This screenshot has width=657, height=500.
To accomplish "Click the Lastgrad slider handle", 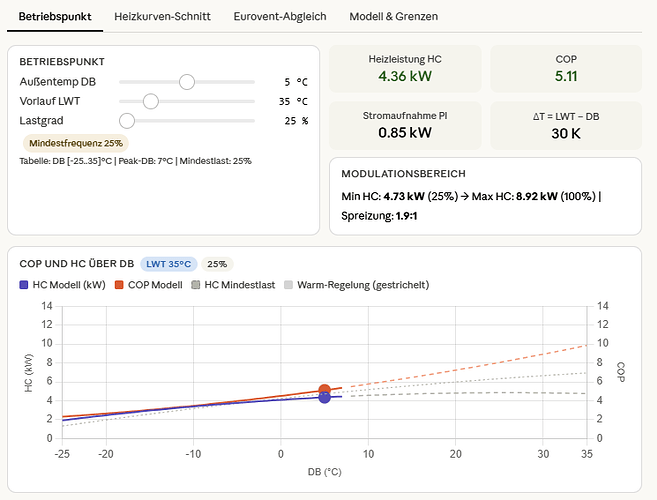I will click(x=127, y=121).
